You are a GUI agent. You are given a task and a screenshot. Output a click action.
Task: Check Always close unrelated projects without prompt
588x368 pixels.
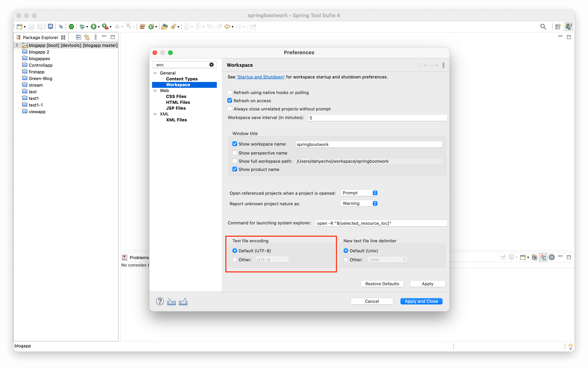(229, 108)
